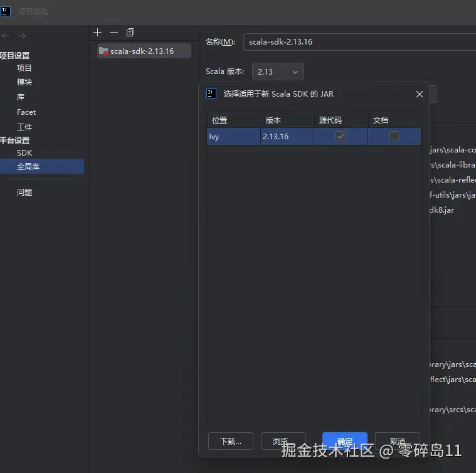Open the Facet settings page
476x473 pixels.
coord(26,112)
